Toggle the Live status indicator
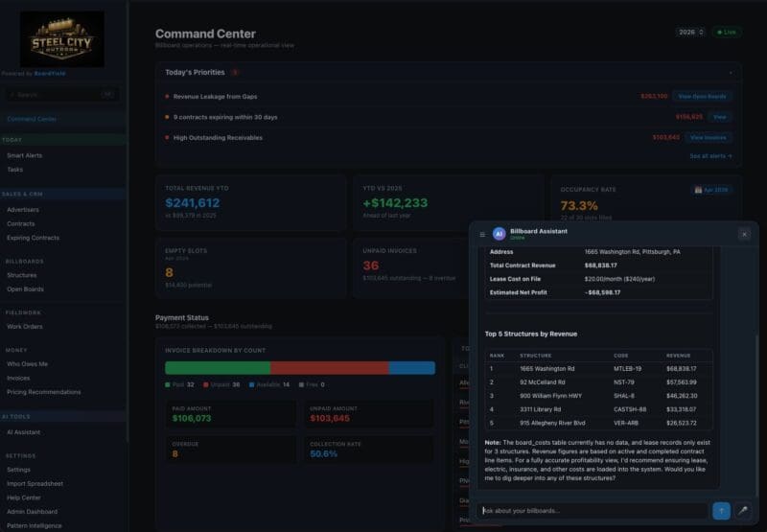767x532 pixels. tap(726, 32)
